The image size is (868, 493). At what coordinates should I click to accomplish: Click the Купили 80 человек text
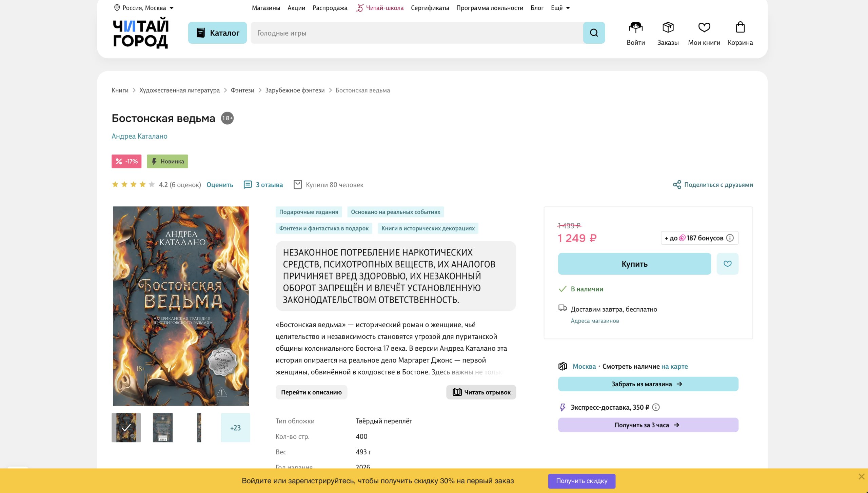tap(334, 185)
